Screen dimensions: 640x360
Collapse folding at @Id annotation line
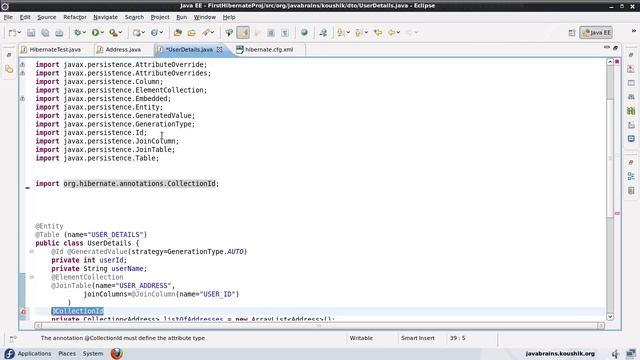pyautogui.click(x=31, y=251)
